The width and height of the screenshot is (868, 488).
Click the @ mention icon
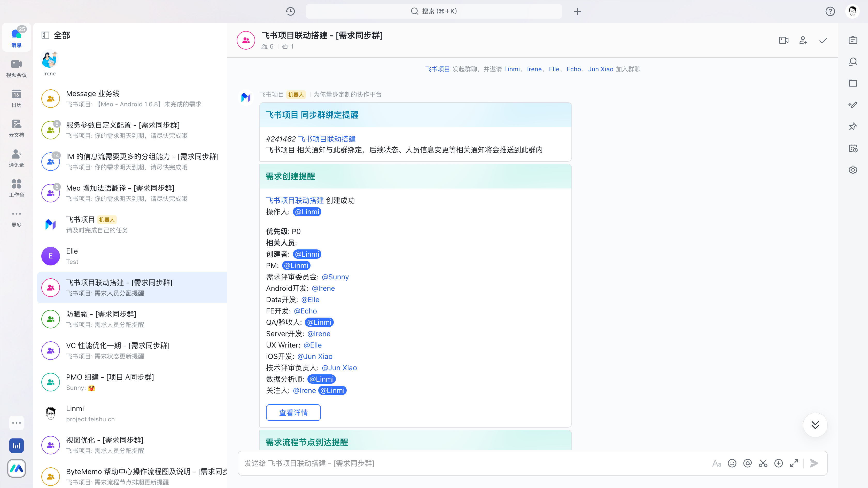(748, 463)
